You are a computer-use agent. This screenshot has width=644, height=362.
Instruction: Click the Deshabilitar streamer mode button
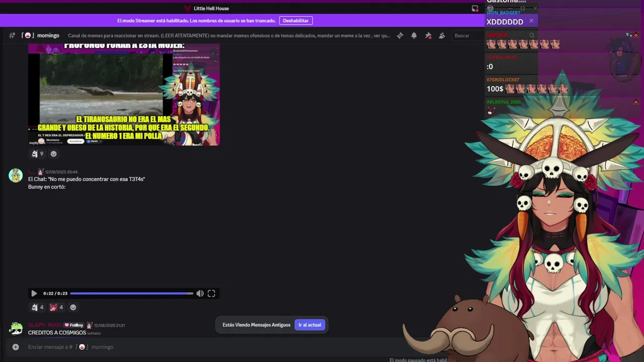point(296,21)
